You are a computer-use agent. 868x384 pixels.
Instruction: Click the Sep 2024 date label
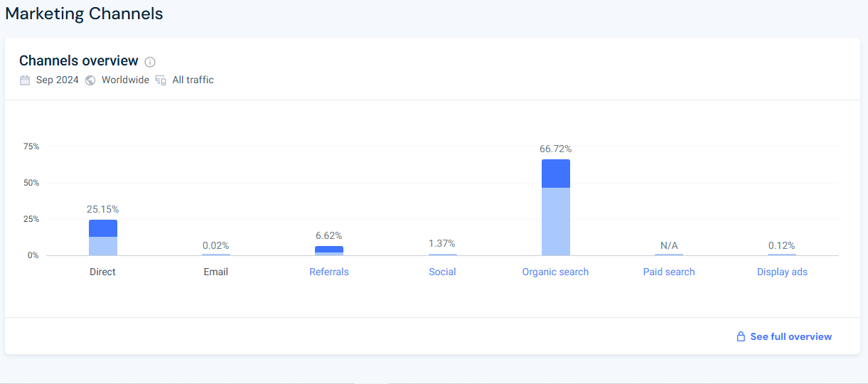pyautogui.click(x=58, y=80)
